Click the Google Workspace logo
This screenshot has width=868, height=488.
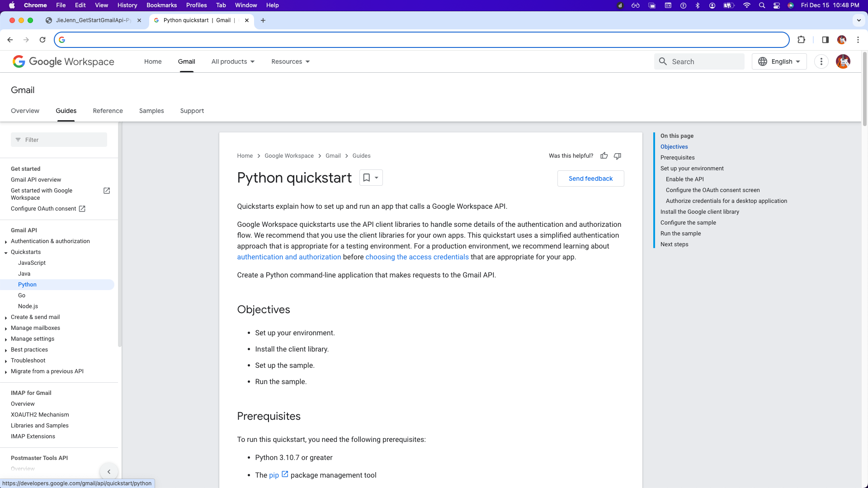(x=63, y=61)
